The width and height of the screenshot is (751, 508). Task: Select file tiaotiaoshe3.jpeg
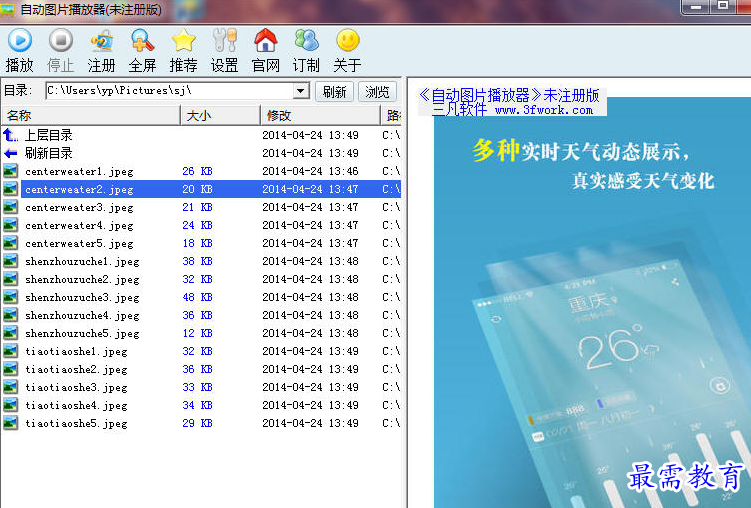click(x=76, y=387)
